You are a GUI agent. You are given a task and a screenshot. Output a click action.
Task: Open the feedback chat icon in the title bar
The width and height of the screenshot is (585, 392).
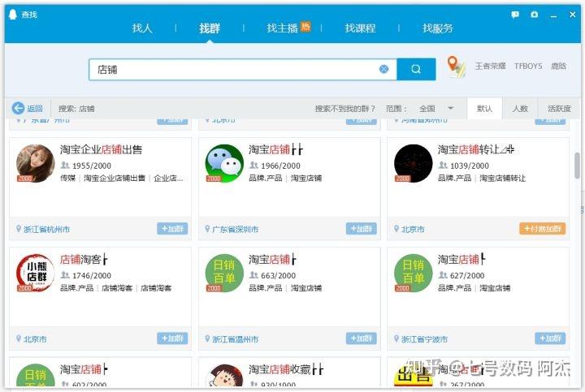click(x=515, y=15)
